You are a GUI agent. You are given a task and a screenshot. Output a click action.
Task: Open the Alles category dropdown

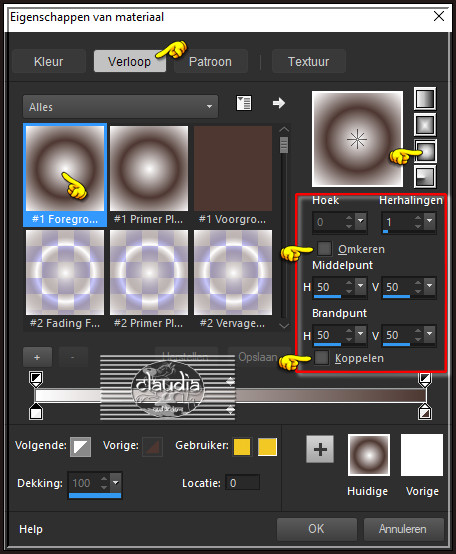(120, 106)
